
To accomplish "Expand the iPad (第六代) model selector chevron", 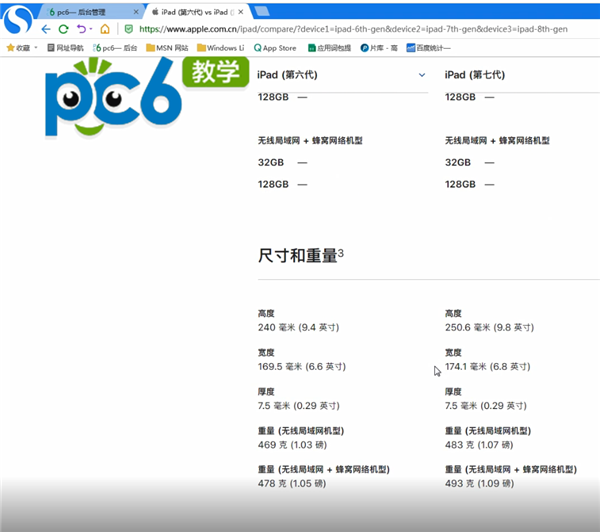I will [422, 75].
